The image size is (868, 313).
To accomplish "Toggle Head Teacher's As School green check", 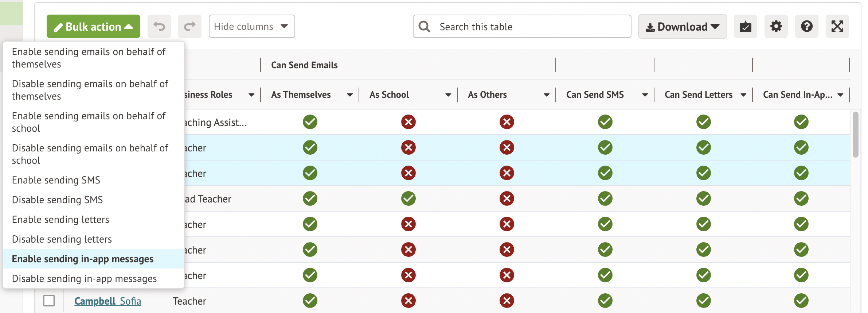I will [x=408, y=198].
